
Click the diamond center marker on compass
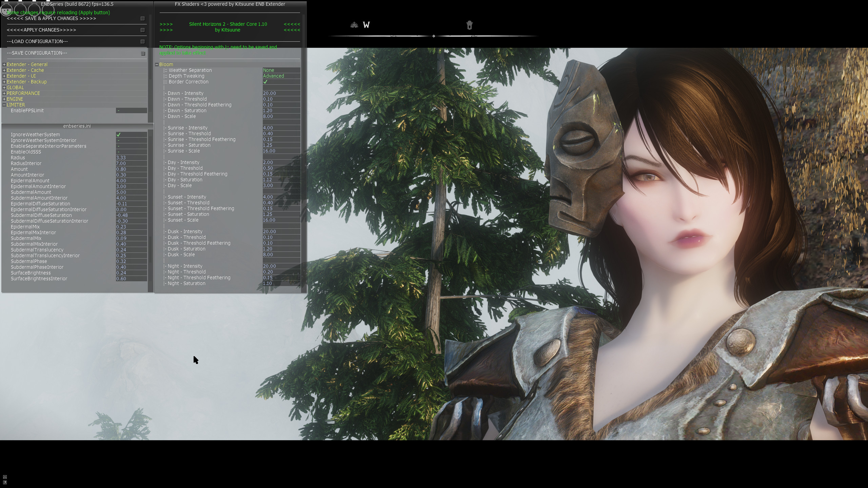point(434,36)
